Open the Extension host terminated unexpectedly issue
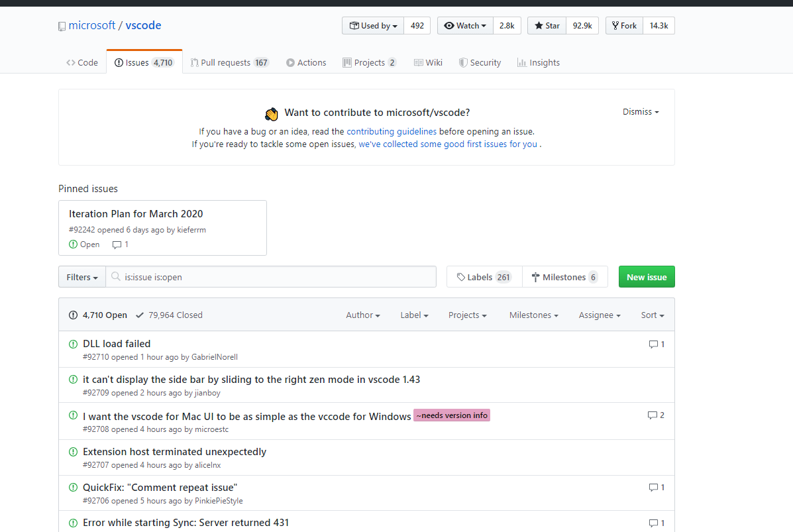Screen dimensions: 793x532 click(x=174, y=452)
